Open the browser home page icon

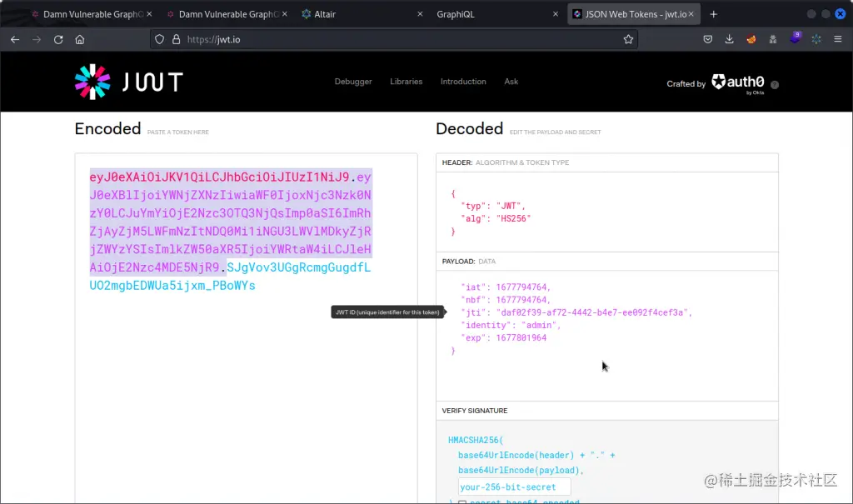80,39
